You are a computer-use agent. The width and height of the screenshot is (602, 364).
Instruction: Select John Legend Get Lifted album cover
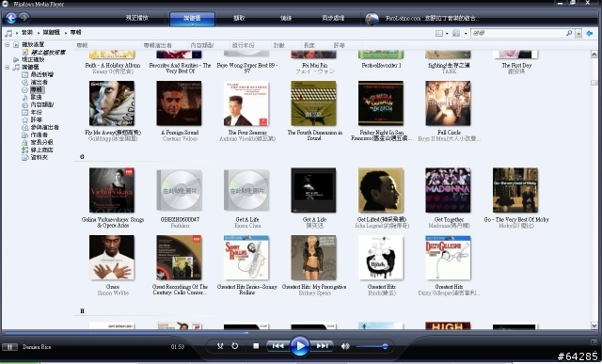click(380, 190)
